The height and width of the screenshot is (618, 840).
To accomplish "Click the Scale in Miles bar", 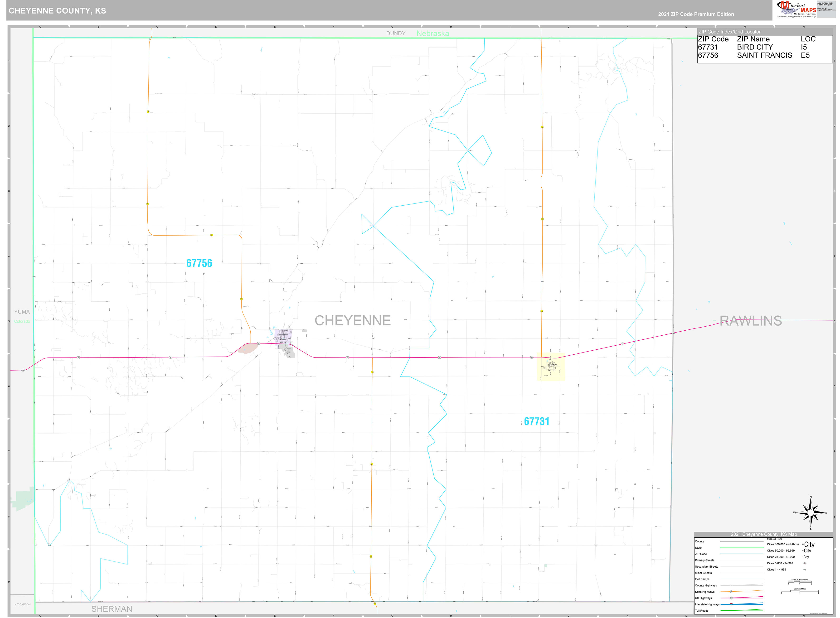I will [x=800, y=591].
